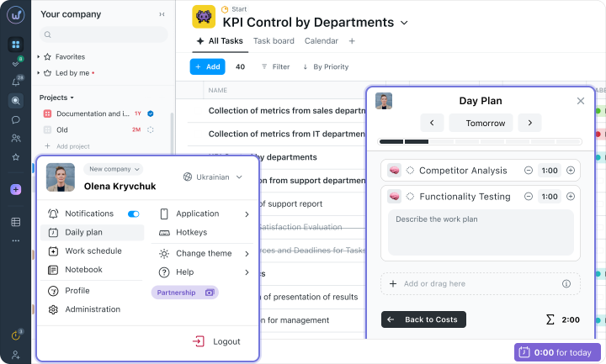Expand the KPI Control by Departments title dropdown
Screen dimensions: 606x364
[404, 23]
